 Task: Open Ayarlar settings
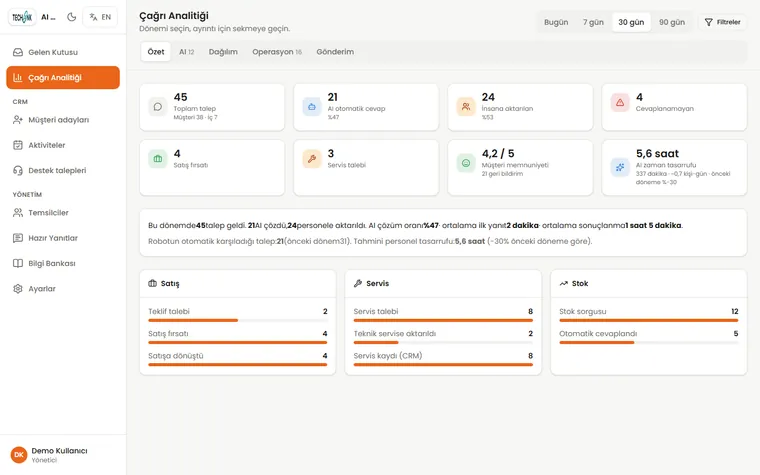tap(63, 289)
